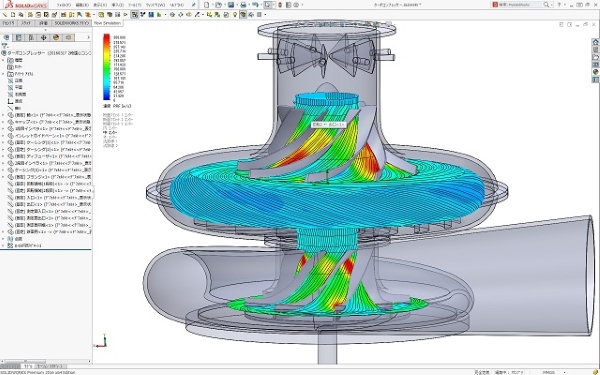Toggle the selection filter button in top toolbar

coord(268,5)
